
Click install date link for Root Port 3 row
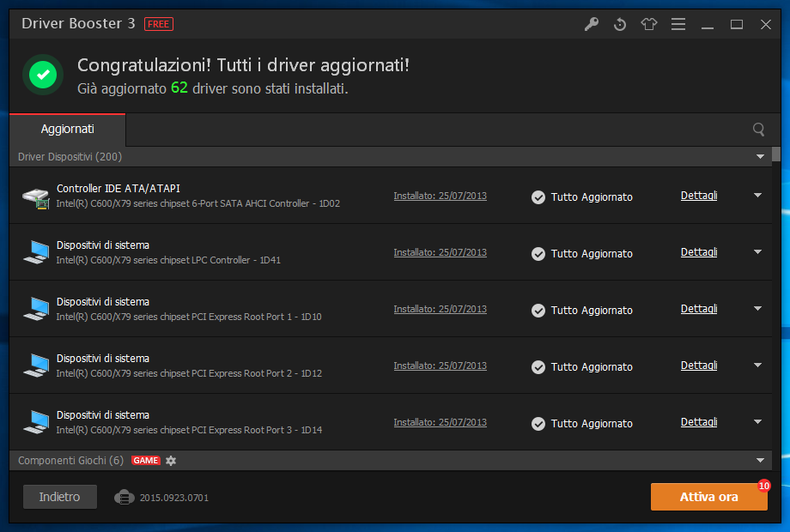[441, 422]
